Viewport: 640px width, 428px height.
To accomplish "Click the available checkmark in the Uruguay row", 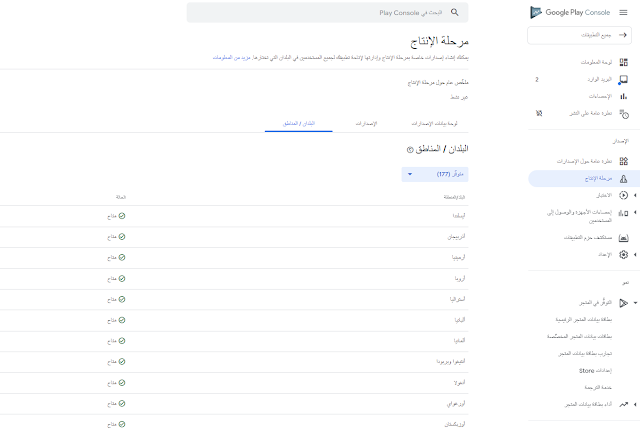I will 122,404.
